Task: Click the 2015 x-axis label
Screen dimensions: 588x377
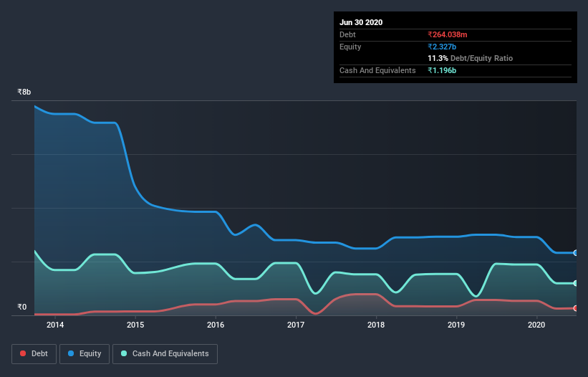Action: [135, 325]
